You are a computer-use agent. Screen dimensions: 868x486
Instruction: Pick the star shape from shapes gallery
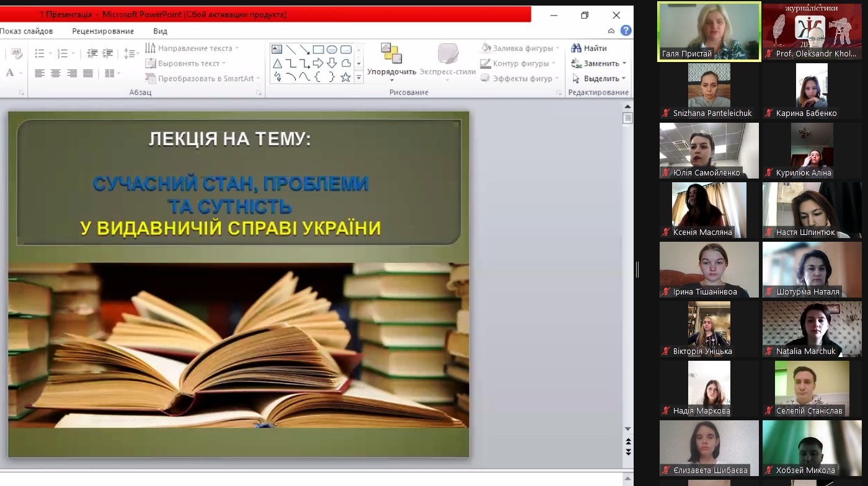[x=345, y=77]
